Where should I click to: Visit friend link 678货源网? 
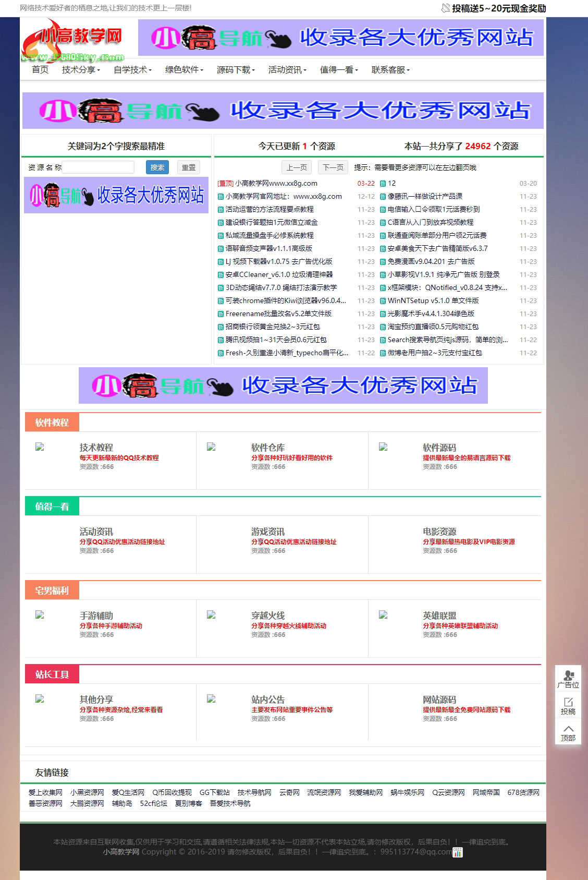pos(523,792)
